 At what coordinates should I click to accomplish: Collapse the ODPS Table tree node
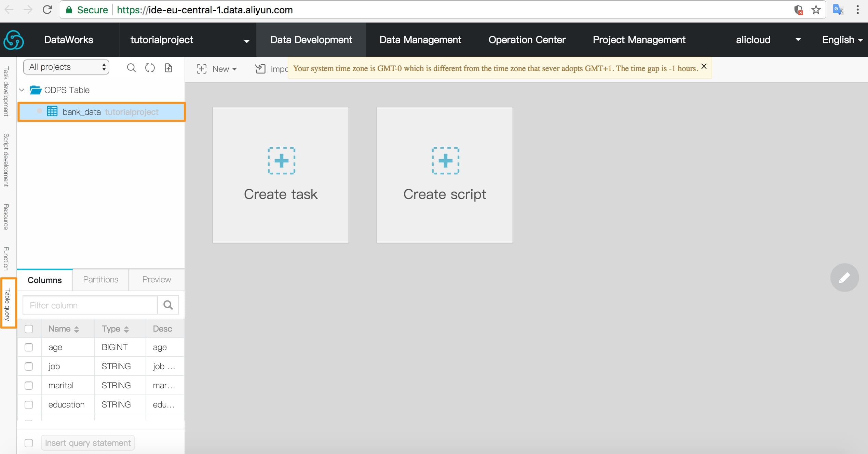point(22,90)
